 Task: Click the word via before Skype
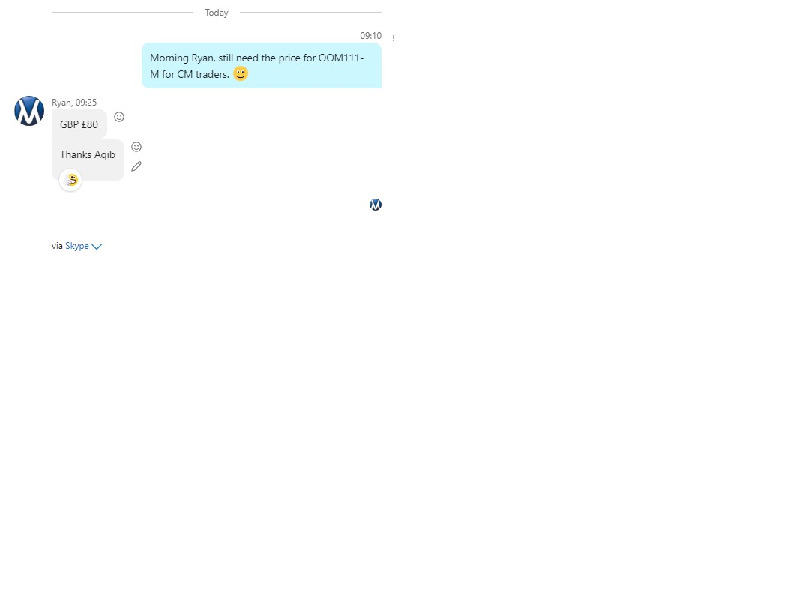57,245
